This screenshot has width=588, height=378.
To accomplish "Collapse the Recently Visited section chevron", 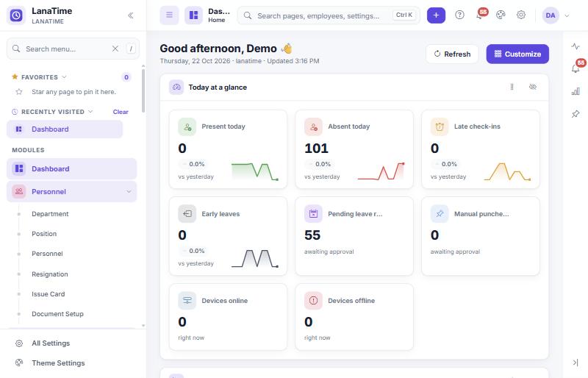I will click(x=90, y=112).
